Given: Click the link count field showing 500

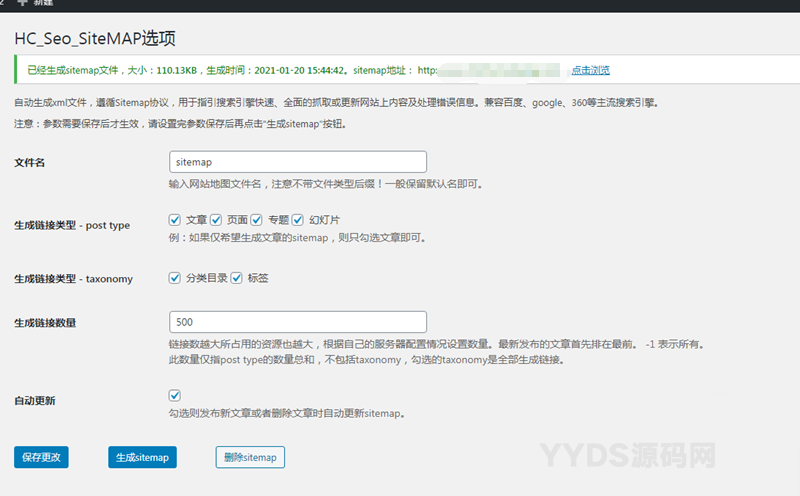Looking at the screenshot, I should [x=298, y=322].
